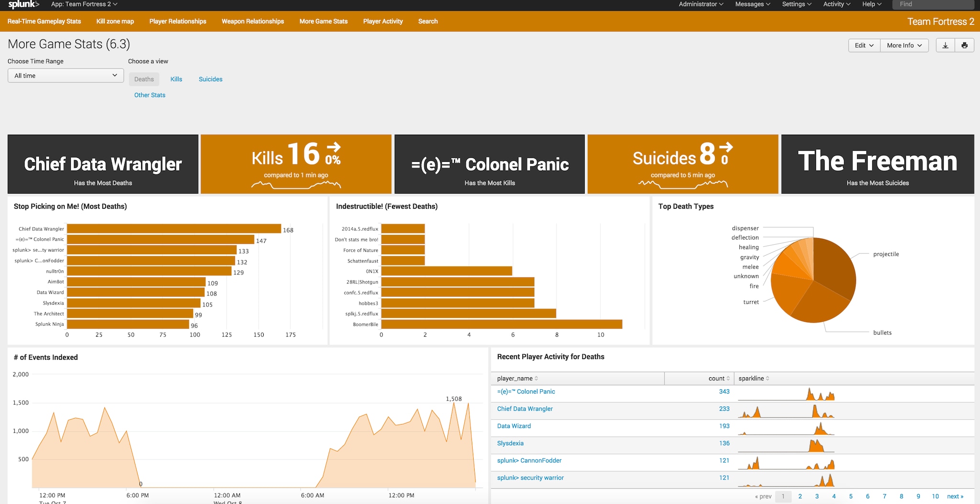Click the =(e)=™ Colonel Panic player link
This screenshot has height=504, width=980.
tap(526, 392)
